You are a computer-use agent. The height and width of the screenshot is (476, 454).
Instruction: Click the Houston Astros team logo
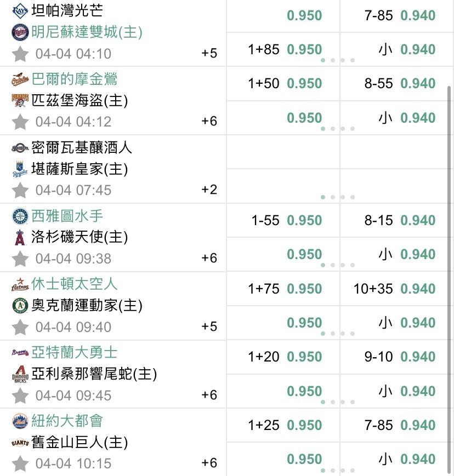(x=20, y=285)
